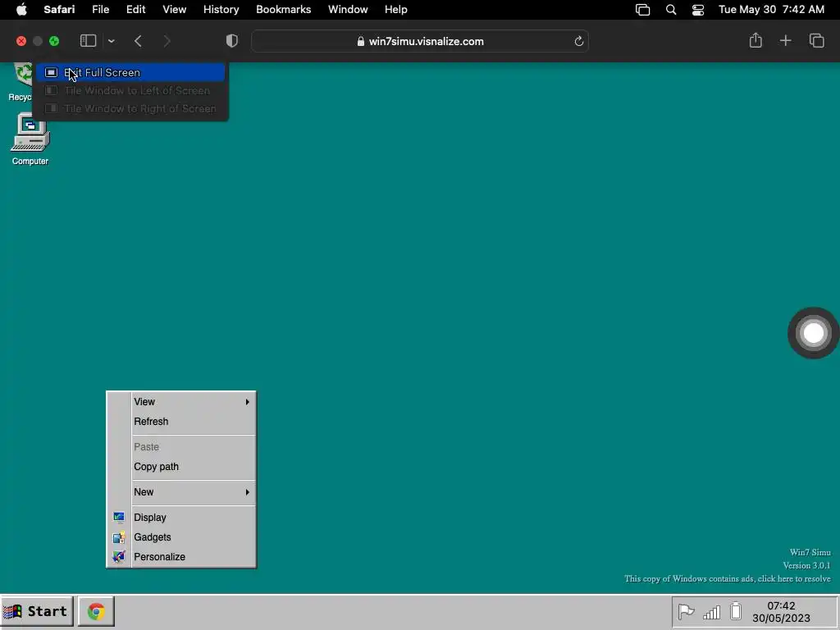Go forward to the next page

(x=167, y=41)
